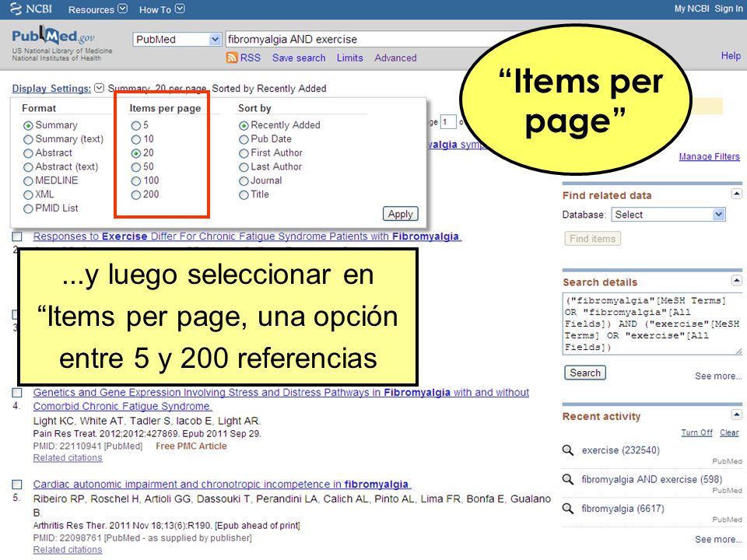747x560 pixels.
Task: Open the Resources dropdown menu
Action: tap(98, 9)
